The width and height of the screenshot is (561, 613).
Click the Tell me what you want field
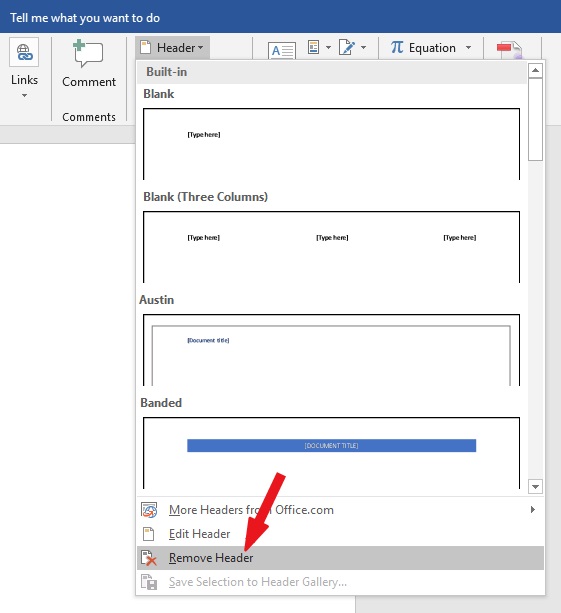(x=85, y=18)
